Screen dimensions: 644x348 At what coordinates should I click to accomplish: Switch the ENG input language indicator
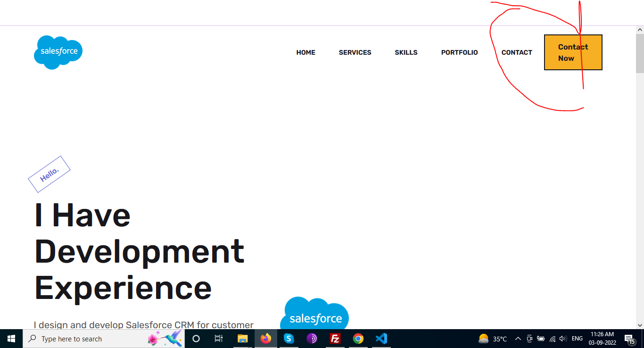577,339
